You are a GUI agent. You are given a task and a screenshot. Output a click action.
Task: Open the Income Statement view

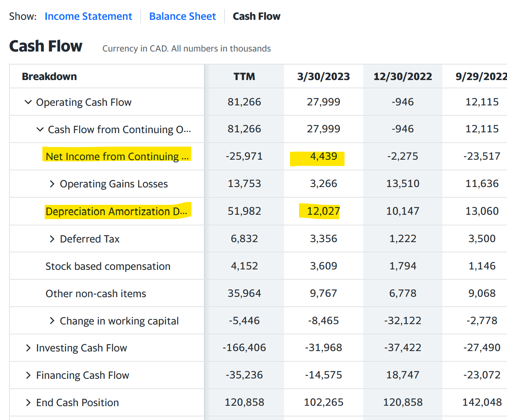[x=88, y=16]
